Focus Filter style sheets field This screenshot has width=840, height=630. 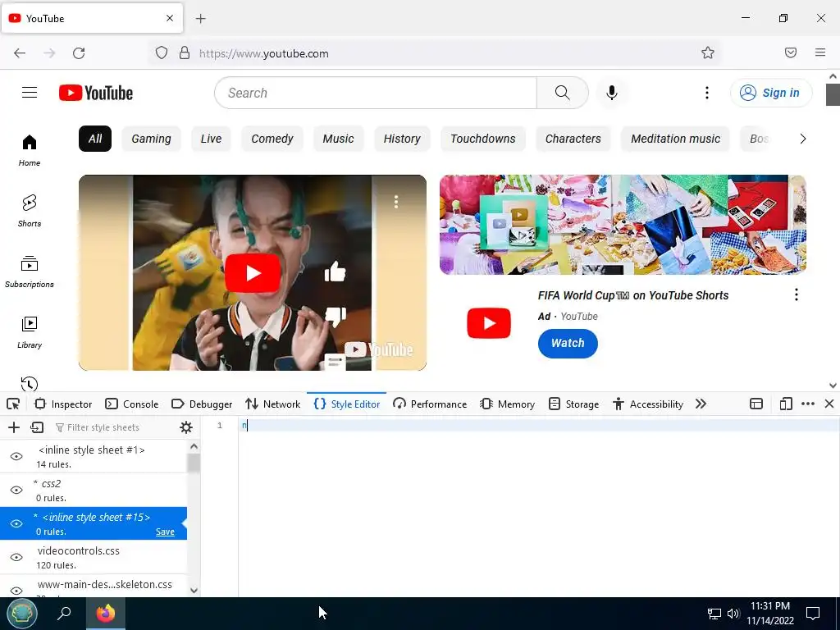(112, 427)
